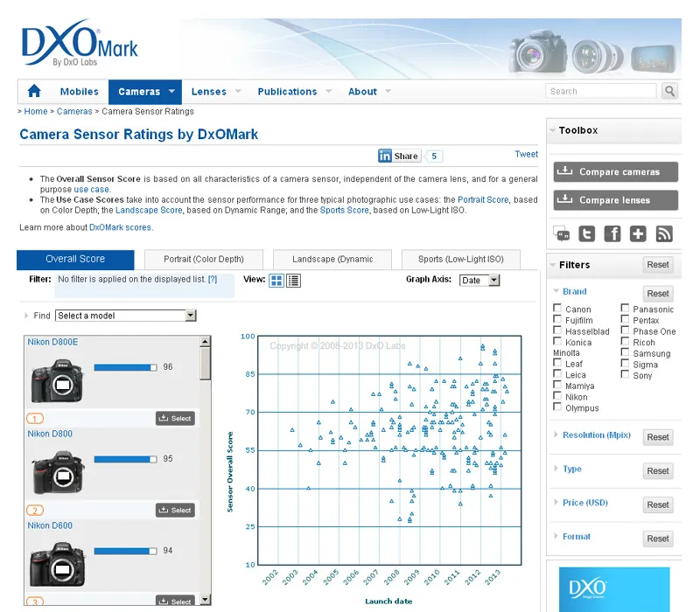
Task: Check the Fujifilm brand filter
Action: (x=557, y=319)
